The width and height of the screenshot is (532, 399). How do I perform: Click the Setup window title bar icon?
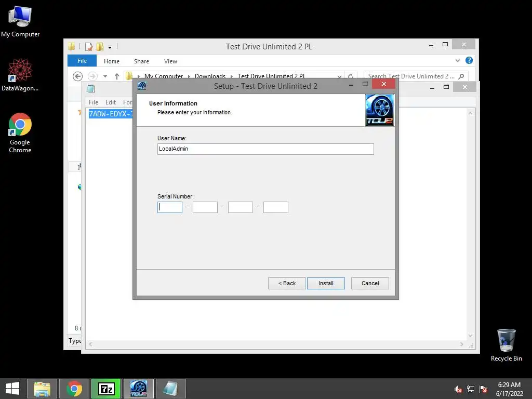[142, 86]
